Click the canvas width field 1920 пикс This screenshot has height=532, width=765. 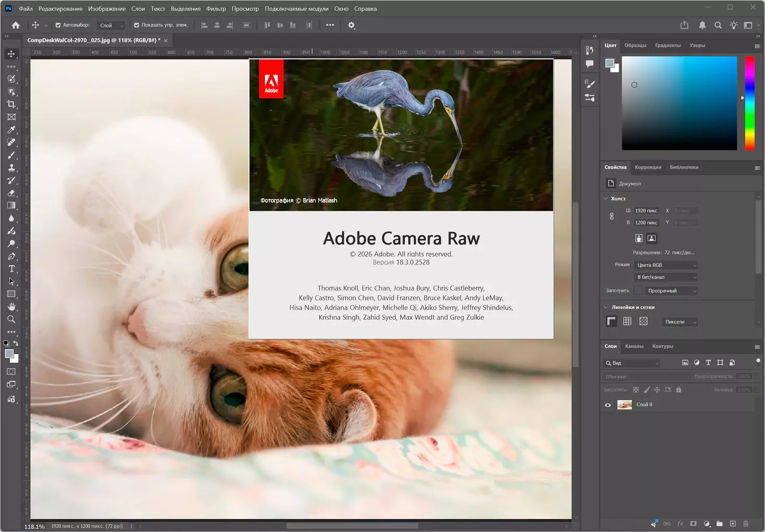[646, 211]
